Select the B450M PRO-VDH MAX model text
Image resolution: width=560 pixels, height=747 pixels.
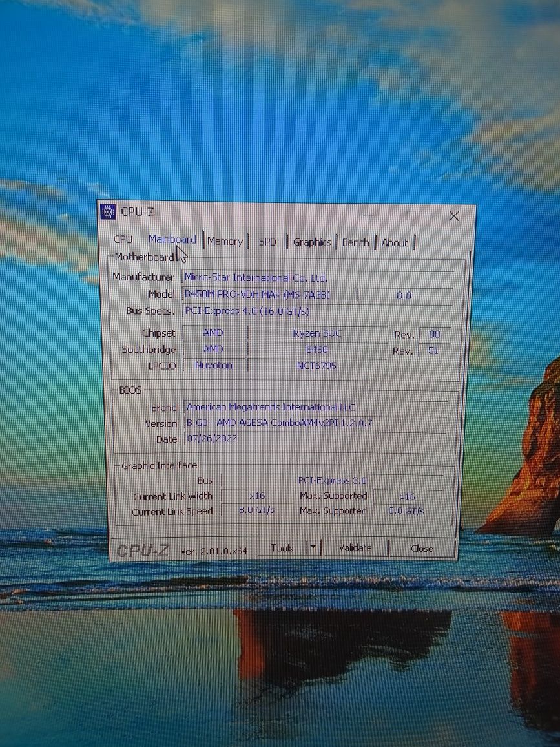[x=256, y=295]
